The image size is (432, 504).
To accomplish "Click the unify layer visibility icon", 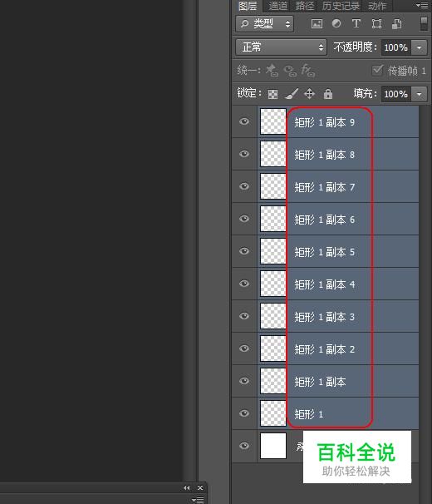I will (291, 71).
